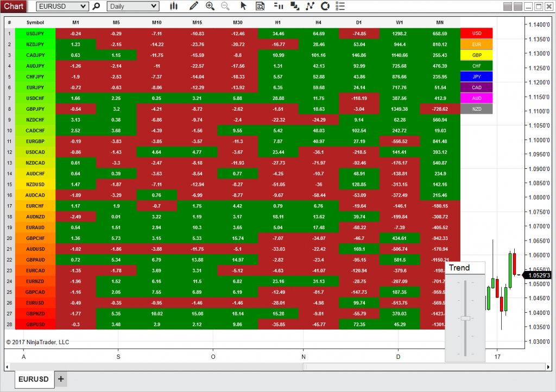Click the D1 column header
Screen dimensions: 556x392
pos(359,23)
